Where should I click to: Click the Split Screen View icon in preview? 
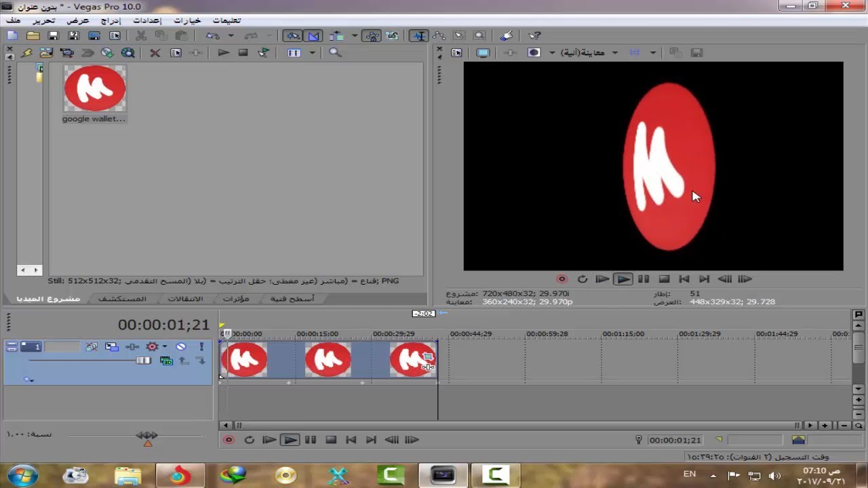pos(534,52)
